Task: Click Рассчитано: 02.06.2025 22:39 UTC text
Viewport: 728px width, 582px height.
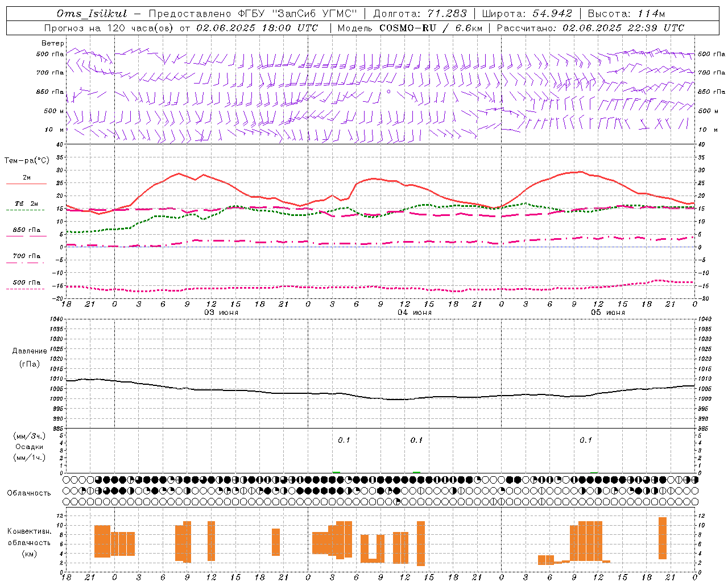Action: [x=590, y=28]
